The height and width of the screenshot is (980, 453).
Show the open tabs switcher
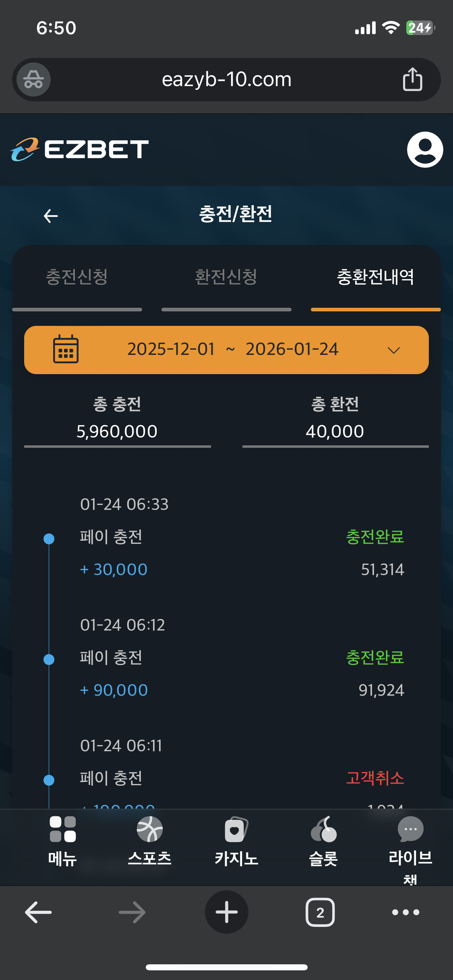[x=320, y=912]
